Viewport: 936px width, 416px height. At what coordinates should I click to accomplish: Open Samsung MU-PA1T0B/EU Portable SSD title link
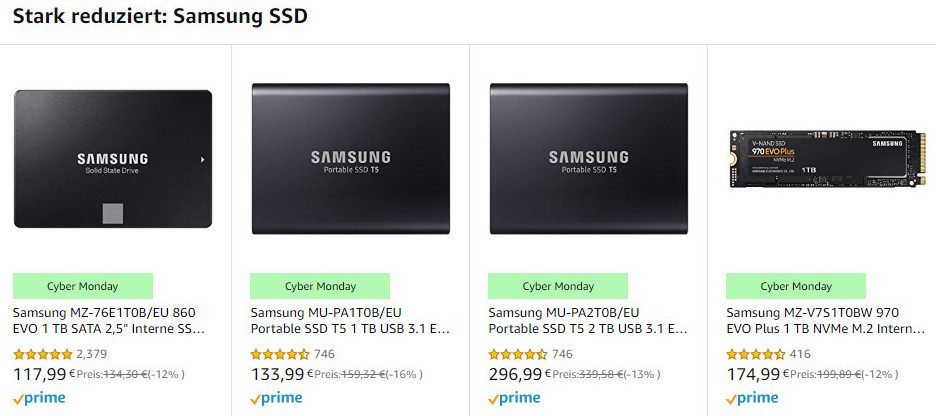(349, 320)
